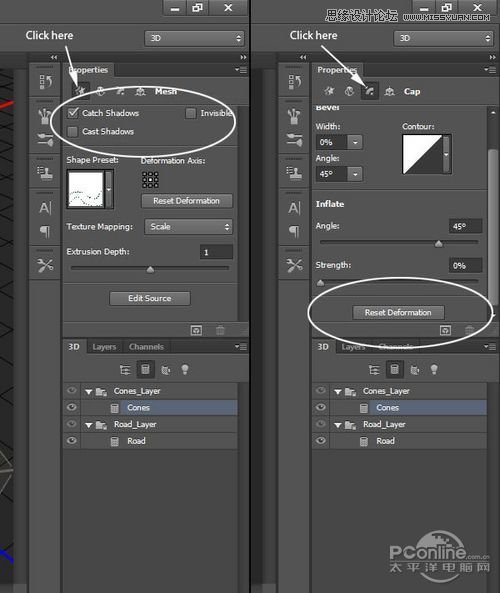Filter by materials in left 3D panel
The width and height of the screenshot is (500, 593).
coord(165,369)
